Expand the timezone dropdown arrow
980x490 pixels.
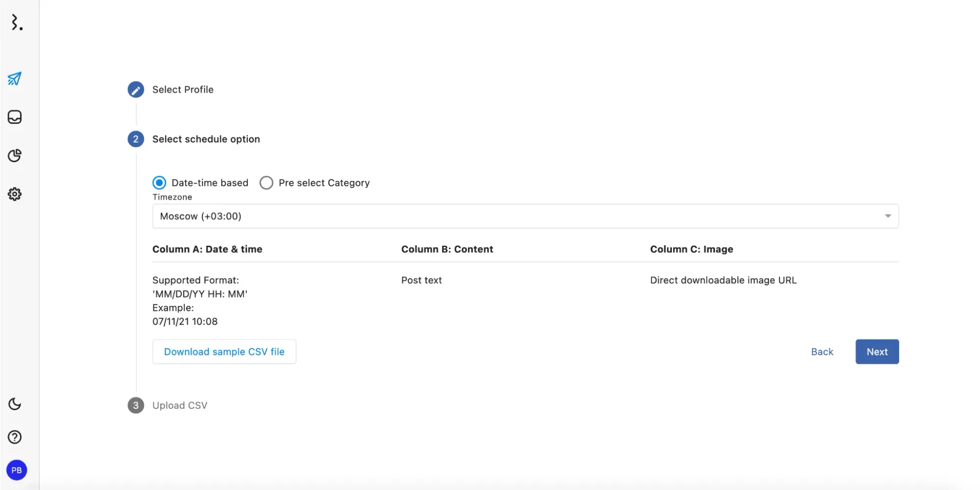(x=887, y=216)
